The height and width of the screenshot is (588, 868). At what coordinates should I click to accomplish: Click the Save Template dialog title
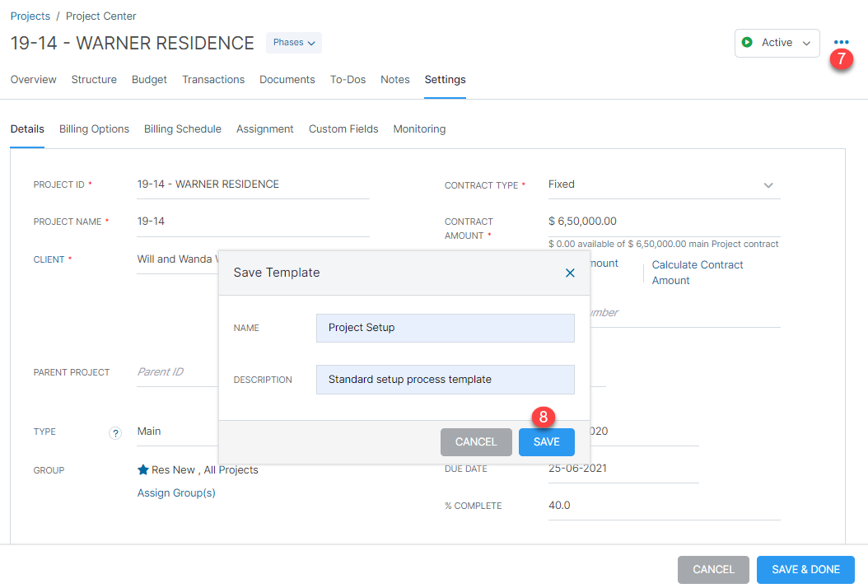click(x=277, y=273)
